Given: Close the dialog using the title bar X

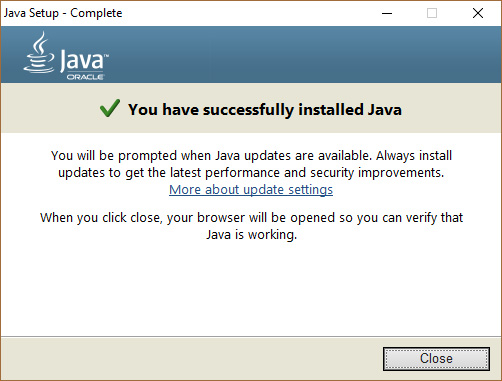Looking at the screenshot, I should [478, 13].
